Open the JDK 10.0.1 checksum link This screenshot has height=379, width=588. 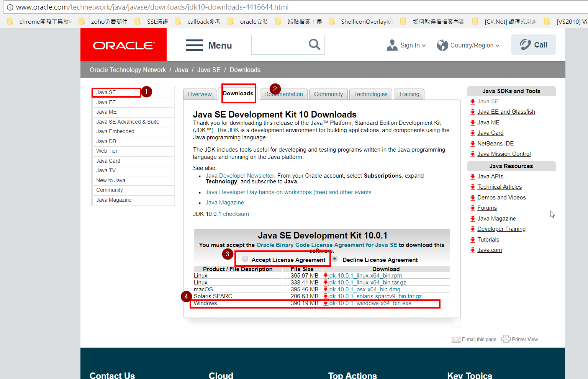236,214
